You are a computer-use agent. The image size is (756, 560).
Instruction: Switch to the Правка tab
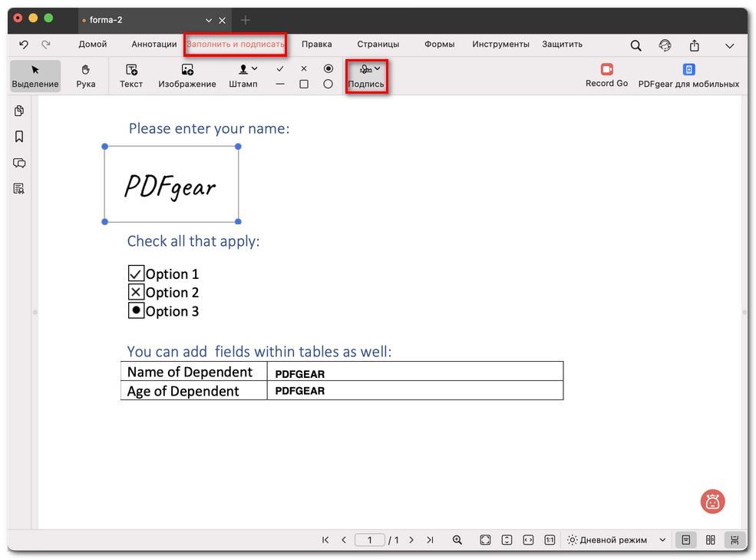pyautogui.click(x=316, y=44)
